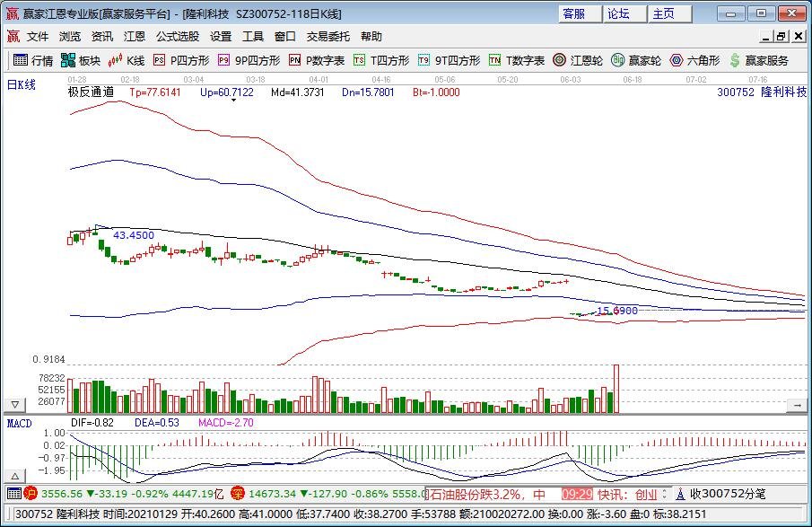812x527 pixels.
Task: Open the P数字表 tool
Action: point(317,61)
